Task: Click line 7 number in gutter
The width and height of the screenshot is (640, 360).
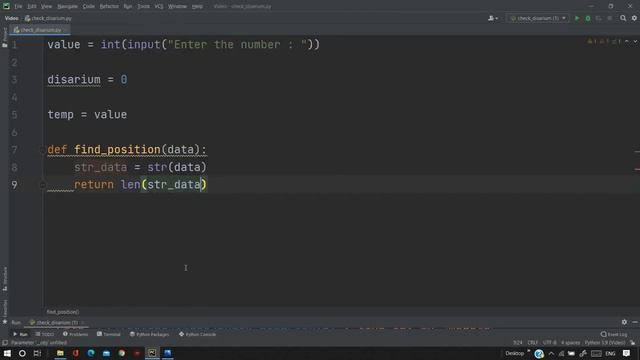Action: pos(14,150)
